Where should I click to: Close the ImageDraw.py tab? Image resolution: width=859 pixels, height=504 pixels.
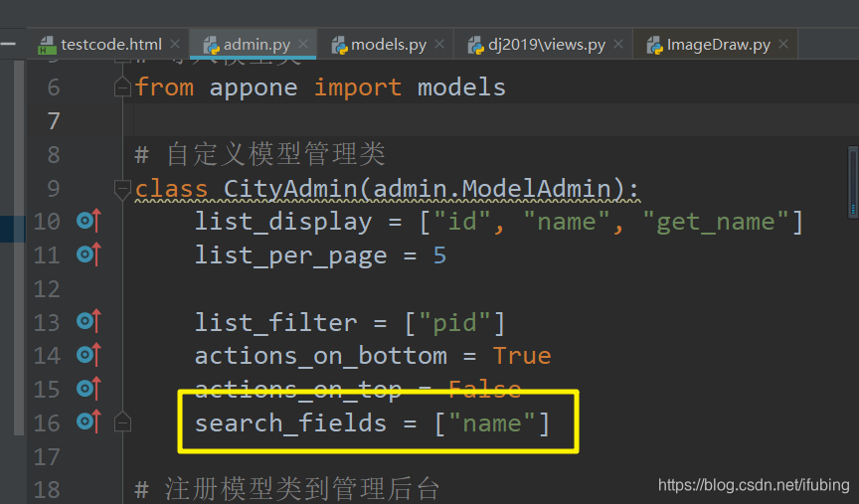pos(783,44)
